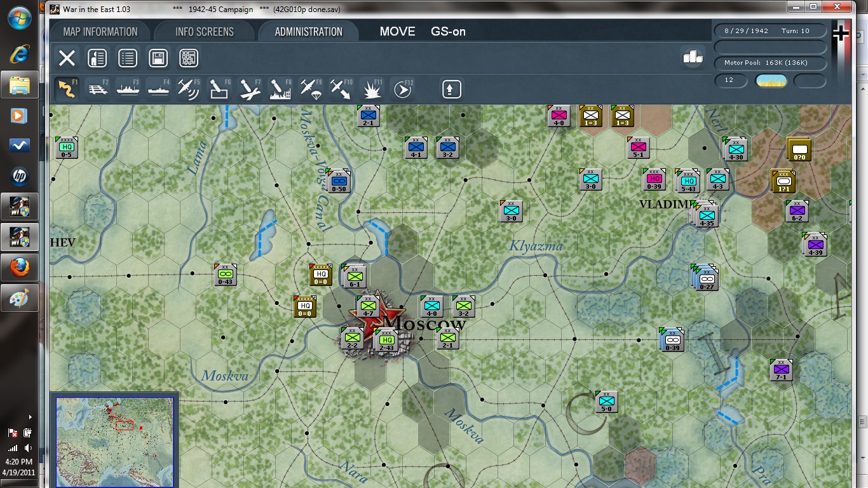868x488 pixels.
Task: Switch to the MAP INFORMATION tab
Action: (100, 32)
